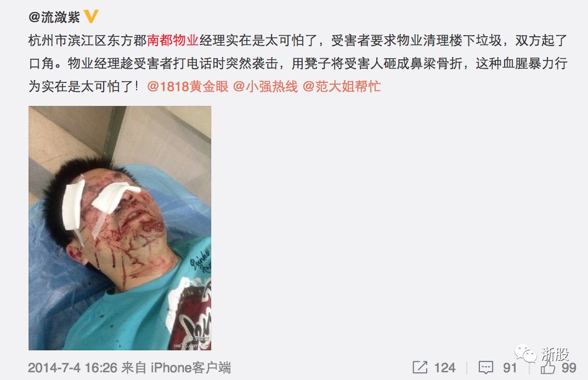Click the repost share icon
This screenshot has width=588, height=380.
420,367
